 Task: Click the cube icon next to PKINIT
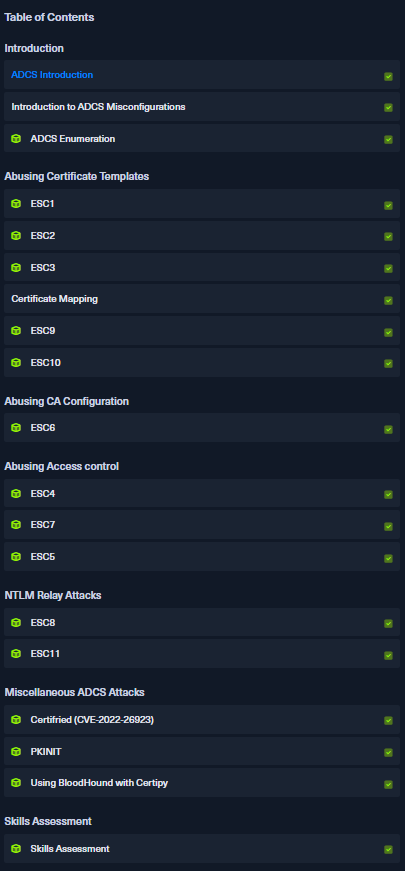click(16, 752)
